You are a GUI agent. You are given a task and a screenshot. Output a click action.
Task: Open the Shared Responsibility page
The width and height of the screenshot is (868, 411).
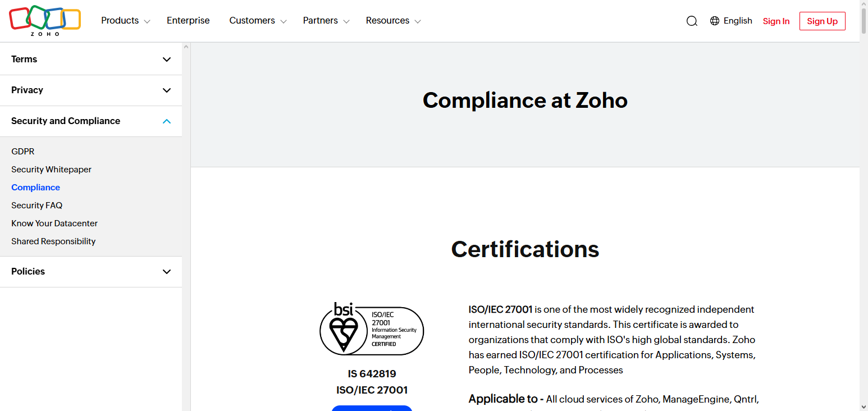click(53, 241)
